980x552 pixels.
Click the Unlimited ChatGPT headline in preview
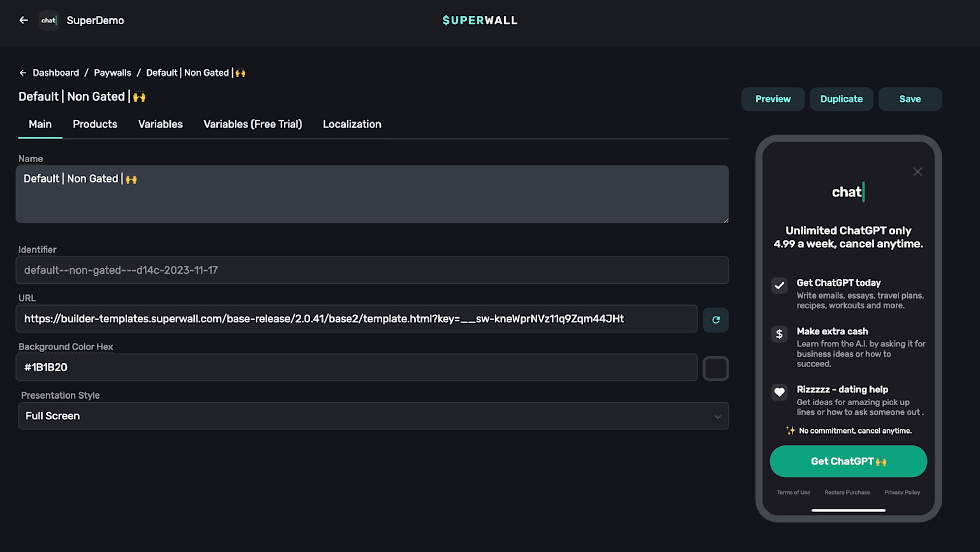coord(849,237)
